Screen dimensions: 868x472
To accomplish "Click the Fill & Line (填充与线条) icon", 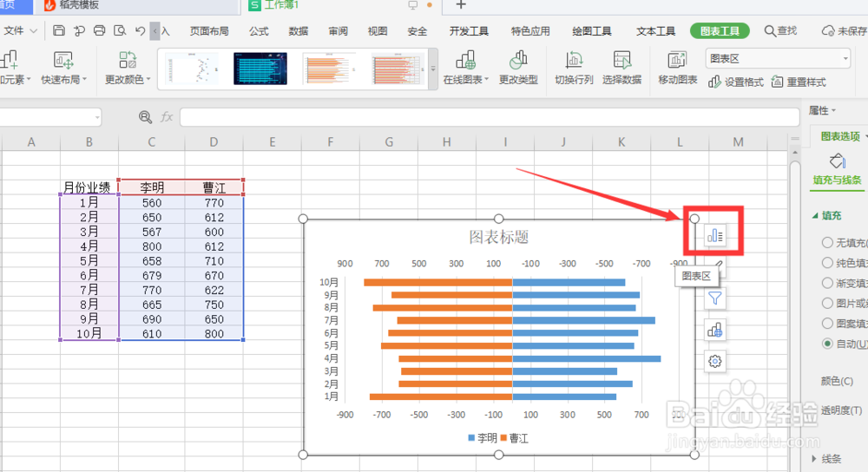I will 837,161.
